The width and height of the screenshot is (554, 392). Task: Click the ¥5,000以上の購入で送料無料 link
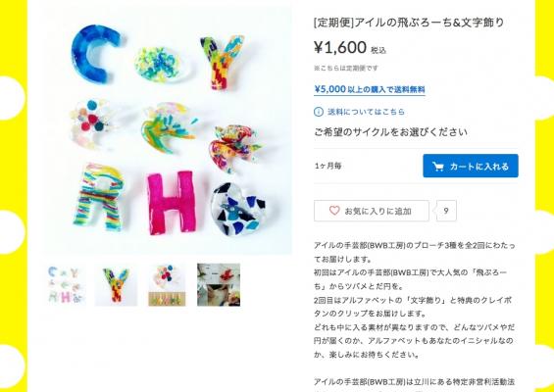(x=370, y=90)
